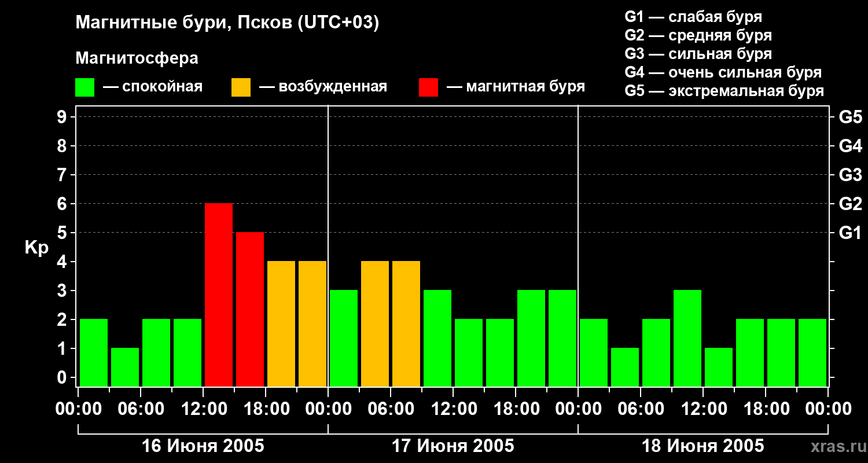Click the '17 Июня 2005' date label
Screen dimensions: 868x463
453,446
